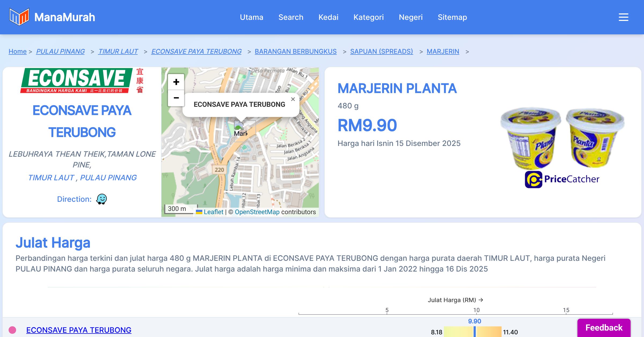Open the Negeri menu item

411,17
